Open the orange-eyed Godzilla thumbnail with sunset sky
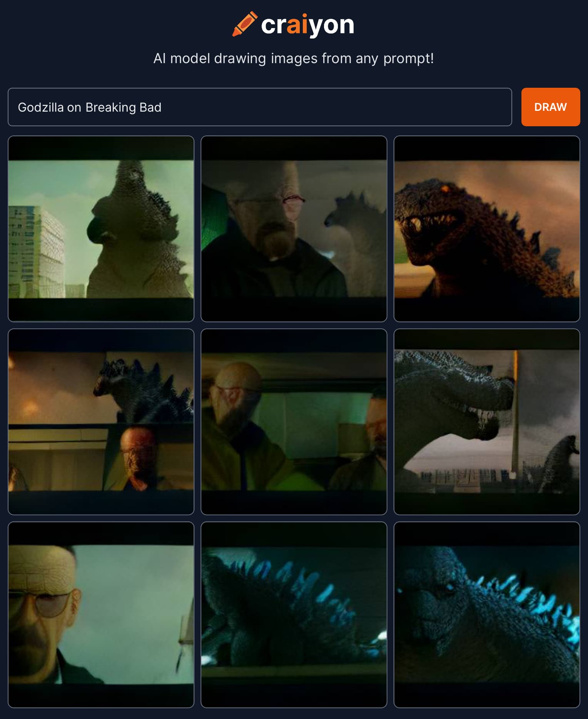This screenshot has width=588, height=719. pyautogui.click(x=487, y=229)
